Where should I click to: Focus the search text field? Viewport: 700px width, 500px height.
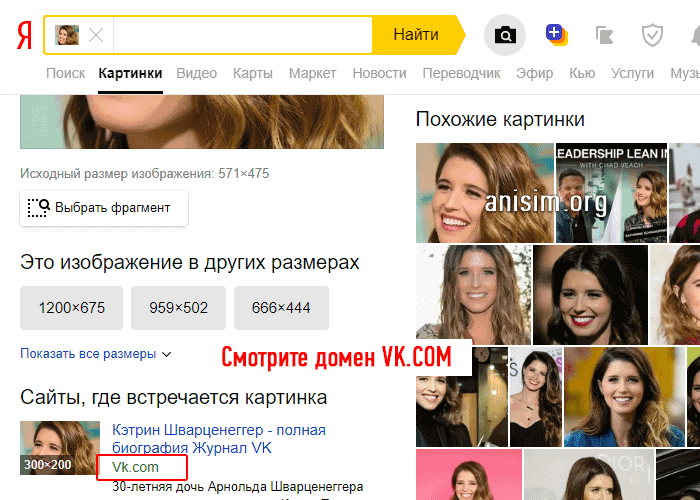pos(242,35)
